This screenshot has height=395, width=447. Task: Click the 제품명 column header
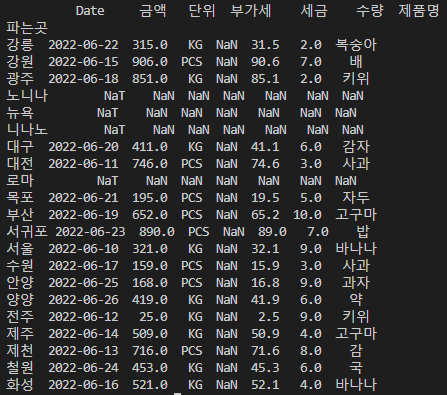pos(419,11)
